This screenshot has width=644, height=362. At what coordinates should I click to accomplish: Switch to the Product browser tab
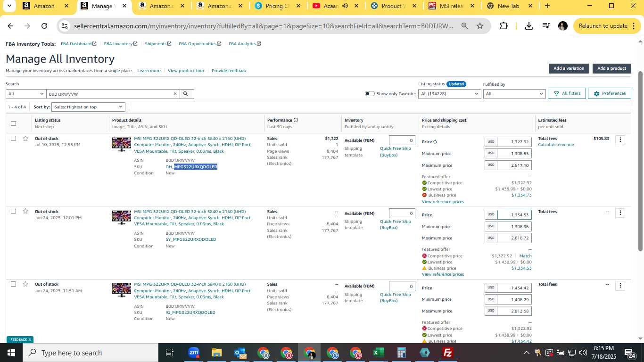(x=394, y=6)
